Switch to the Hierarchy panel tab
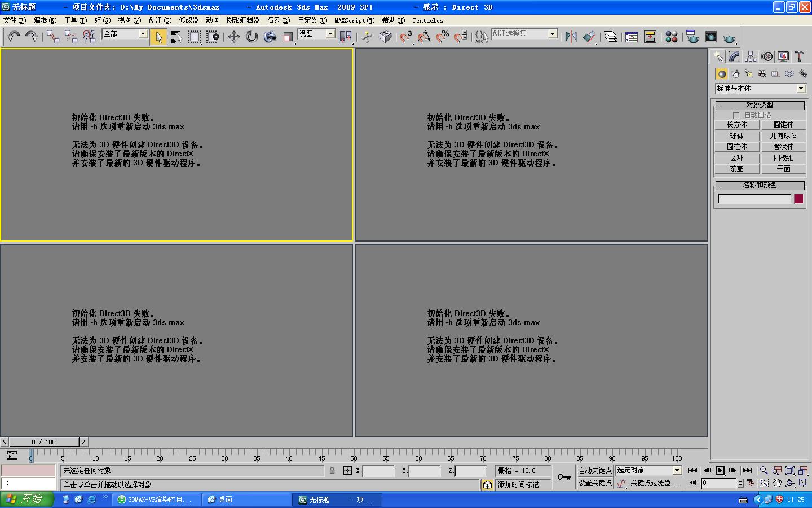 [751, 56]
